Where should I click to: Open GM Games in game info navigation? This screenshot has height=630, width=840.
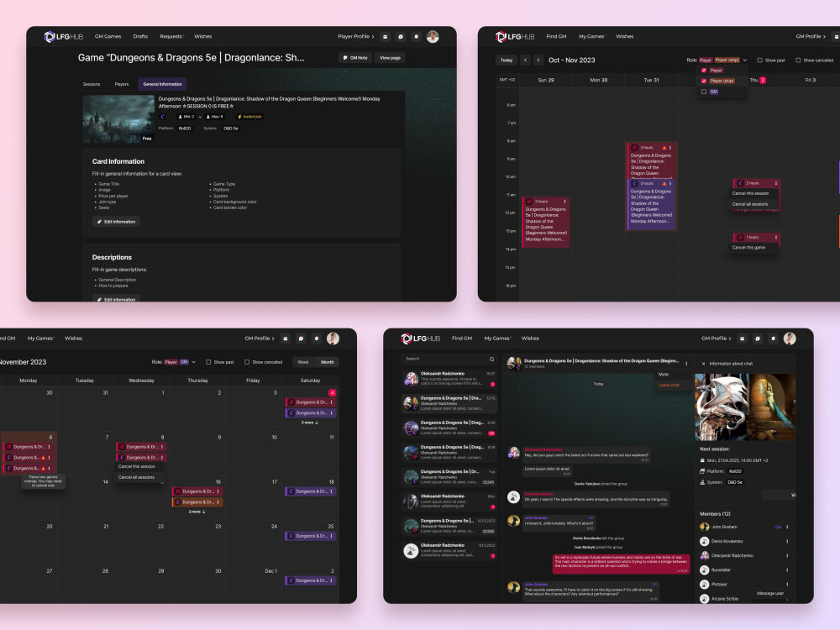(108, 36)
